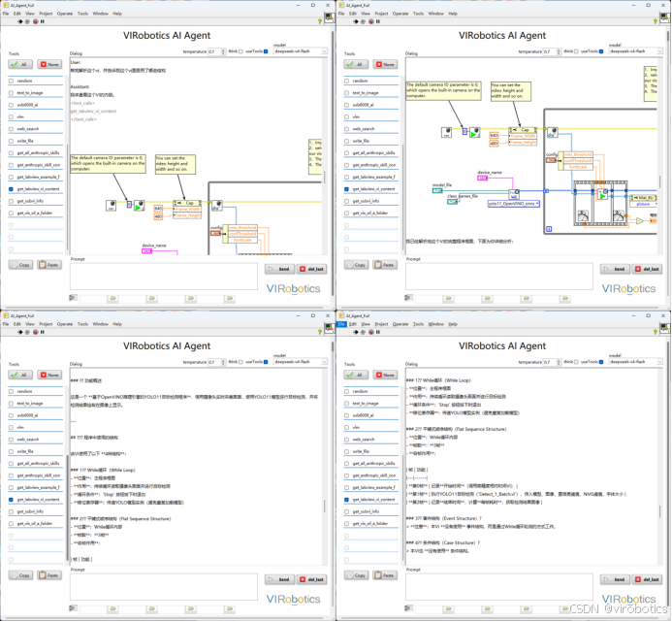Open the Help menu in top-left window
Viewport: 672px width, 622px height.
(x=117, y=14)
